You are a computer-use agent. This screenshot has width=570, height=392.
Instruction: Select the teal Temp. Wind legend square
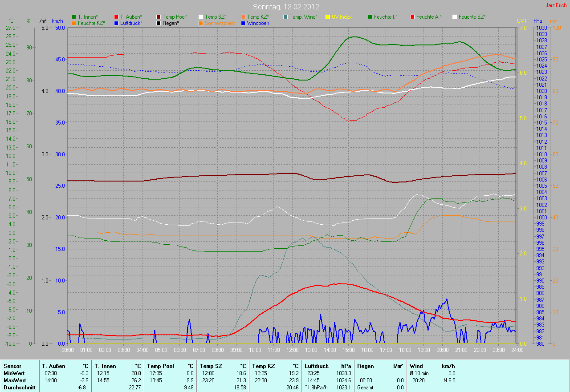point(285,17)
